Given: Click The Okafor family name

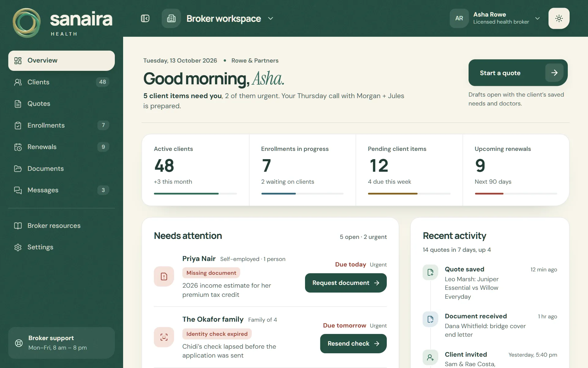Looking at the screenshot, I should tap(213, 319).
